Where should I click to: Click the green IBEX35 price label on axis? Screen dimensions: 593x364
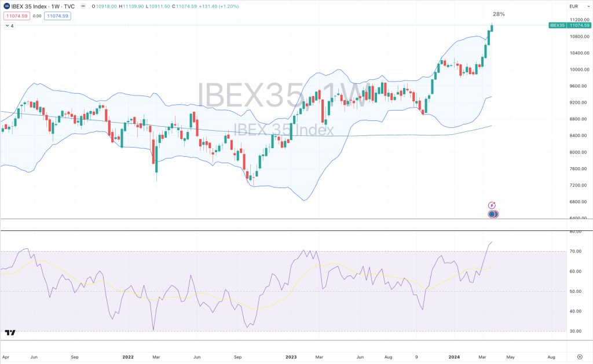(569, 25)
